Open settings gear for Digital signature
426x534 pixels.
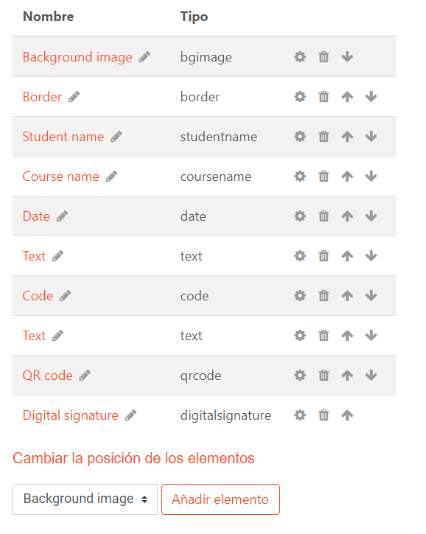click(x=300, y=415)
